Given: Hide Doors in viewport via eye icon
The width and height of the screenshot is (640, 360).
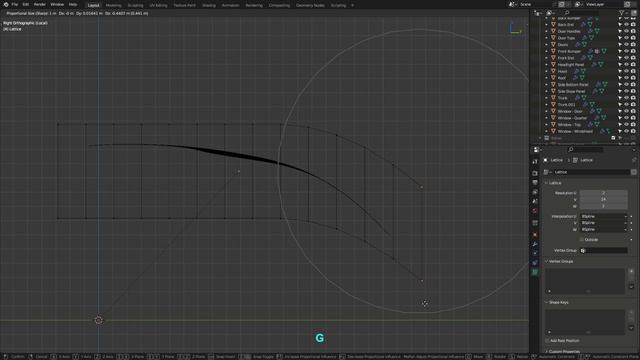Looking at the screenshot, I should tap(627, 44).
